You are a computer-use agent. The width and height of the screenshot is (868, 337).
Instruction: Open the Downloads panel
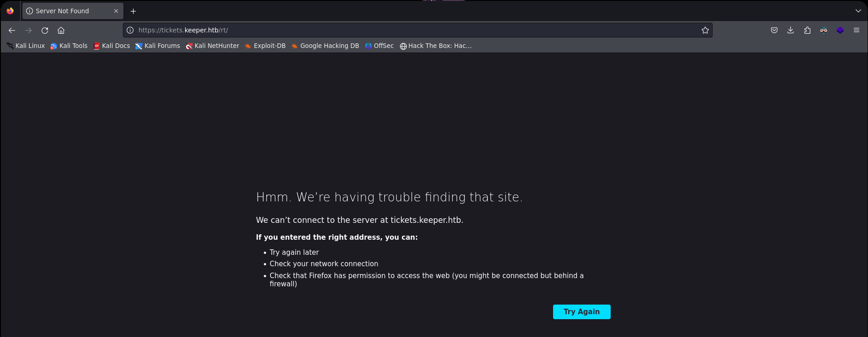click(x=790, y=30)
